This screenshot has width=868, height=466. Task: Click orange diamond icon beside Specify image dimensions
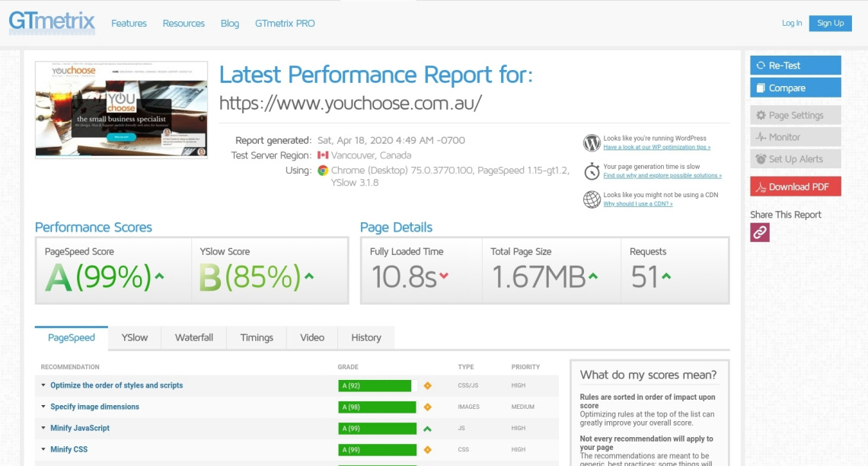[x=427, y=407]
